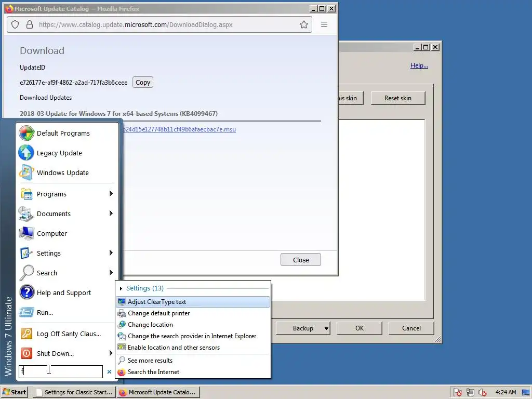532x399 pixels.
Task: Expand the Shut Down options arrow
Action: pos(111,353)
